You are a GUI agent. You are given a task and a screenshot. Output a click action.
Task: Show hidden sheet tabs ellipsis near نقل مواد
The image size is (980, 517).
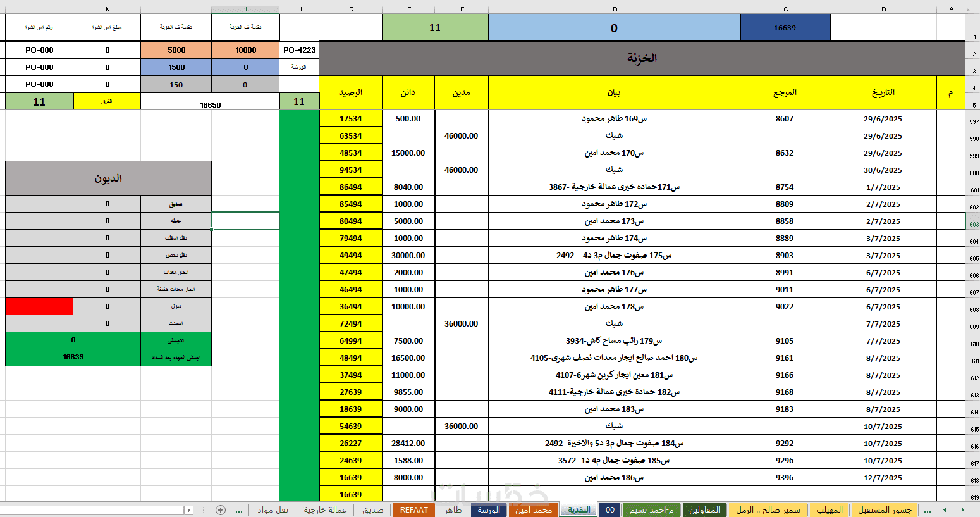[x=239, y=510]
